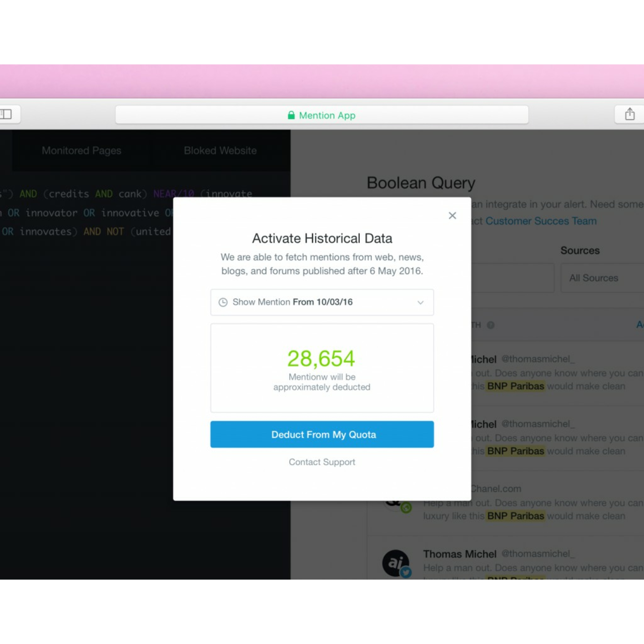Click the Share icon in the browser toolbar
This screenshot has width=644, height=644.
(x=629, y=114)
